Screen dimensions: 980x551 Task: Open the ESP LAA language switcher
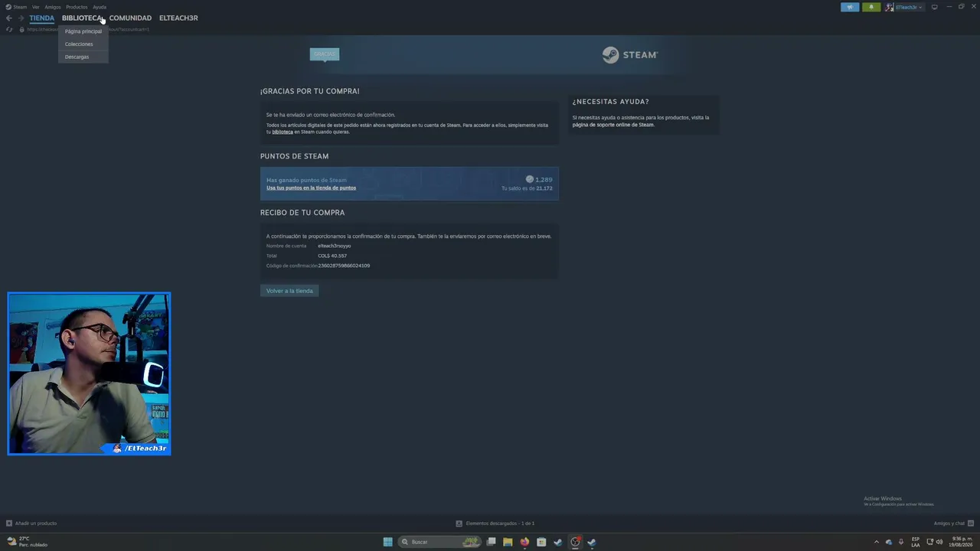(x=916, y=542)
